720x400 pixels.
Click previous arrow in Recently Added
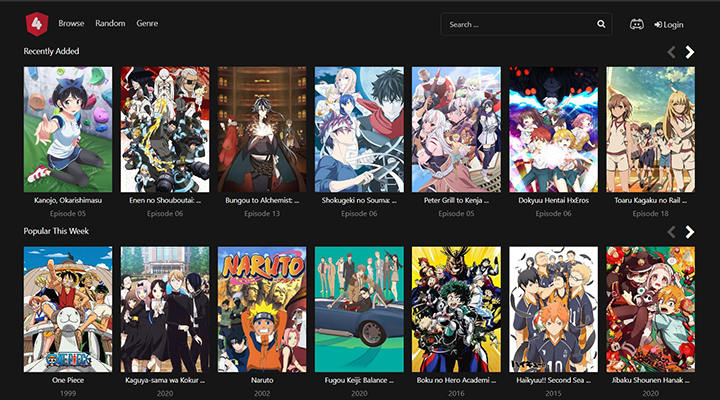pyautogui.click(x=671, y=52)
